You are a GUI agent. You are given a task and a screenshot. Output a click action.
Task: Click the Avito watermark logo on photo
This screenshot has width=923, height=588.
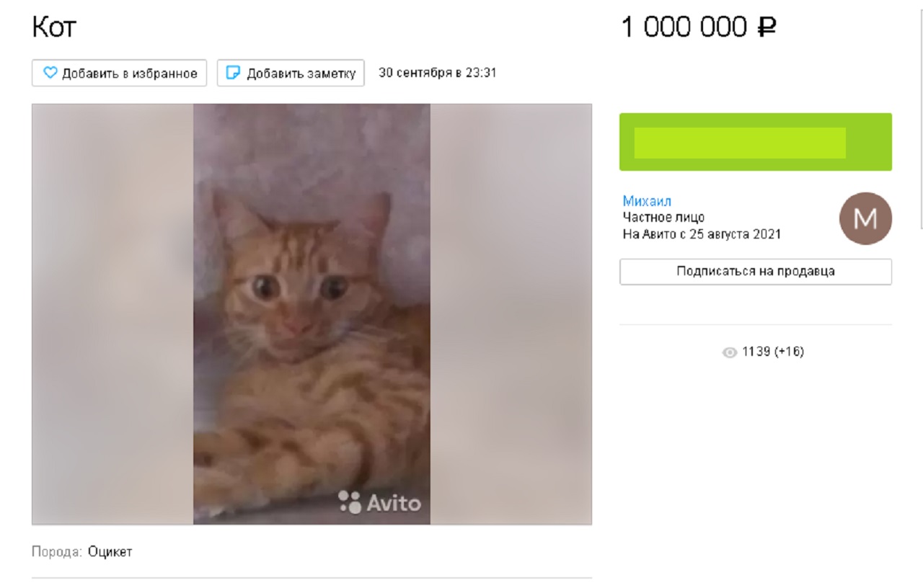pos(379,502)
